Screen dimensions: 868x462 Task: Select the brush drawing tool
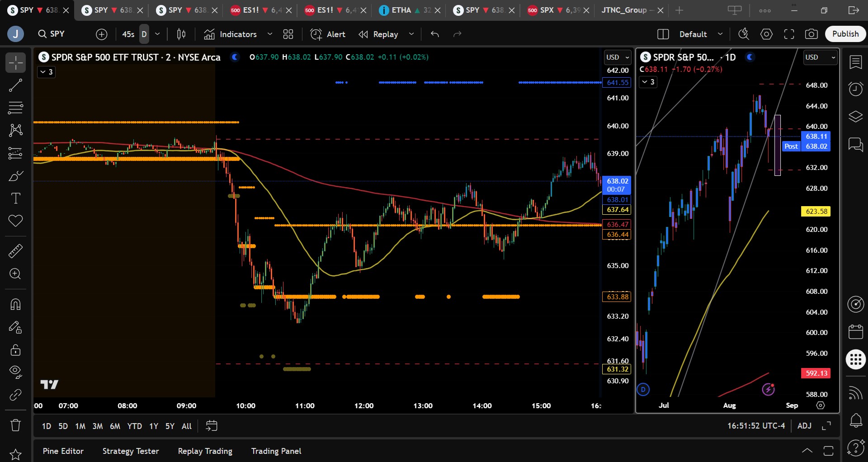15,175
